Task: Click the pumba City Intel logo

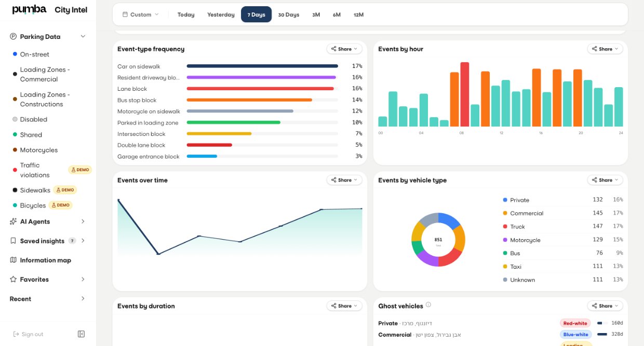Action: (50, 10)
